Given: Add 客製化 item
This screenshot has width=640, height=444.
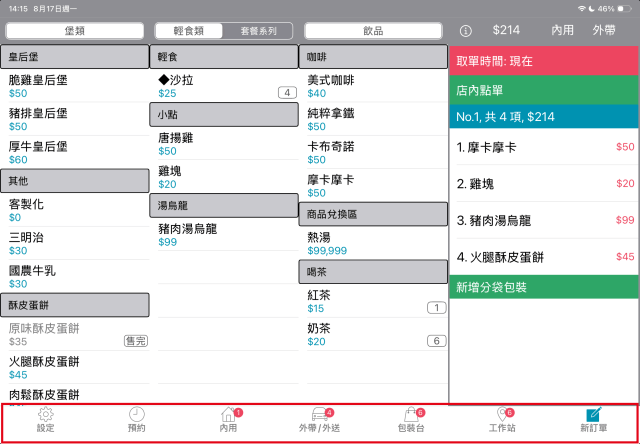Looking at the screenshot, I should tap(75, 210).
